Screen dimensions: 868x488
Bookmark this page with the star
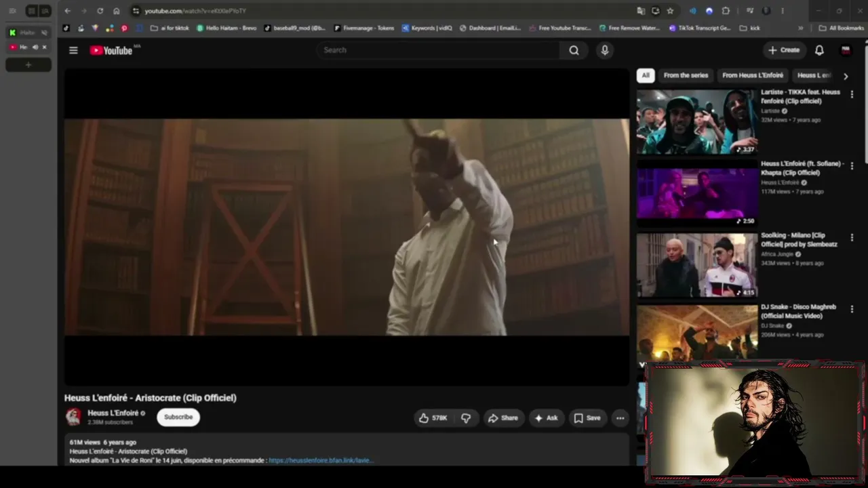[670, 11]
